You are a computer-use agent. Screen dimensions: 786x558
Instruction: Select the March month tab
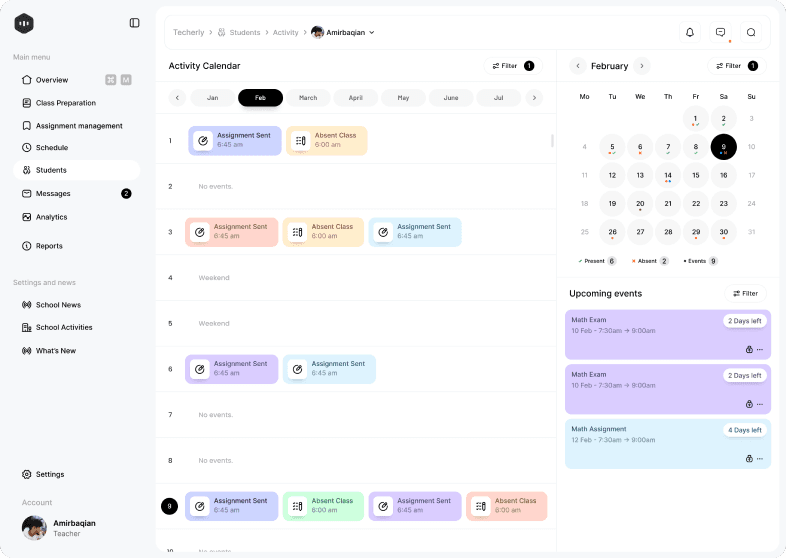[308, 98]
